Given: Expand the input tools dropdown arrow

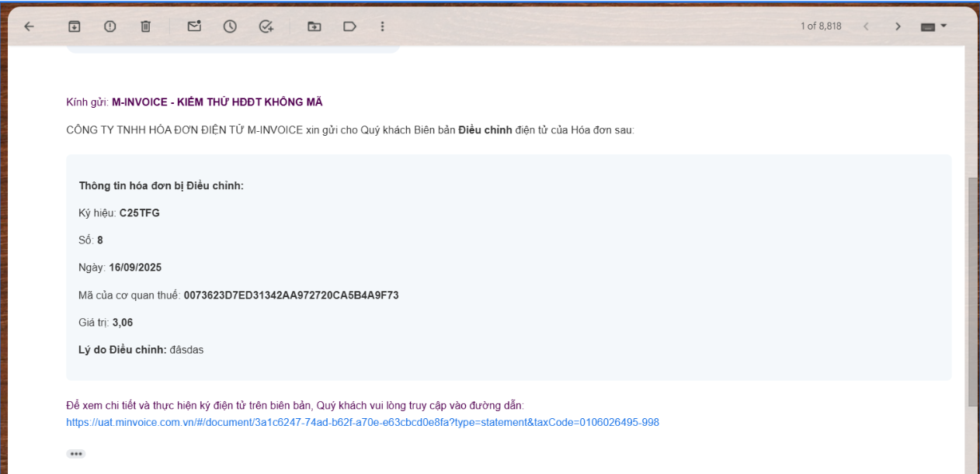Looking at the screenshot, I should point(944,26).
